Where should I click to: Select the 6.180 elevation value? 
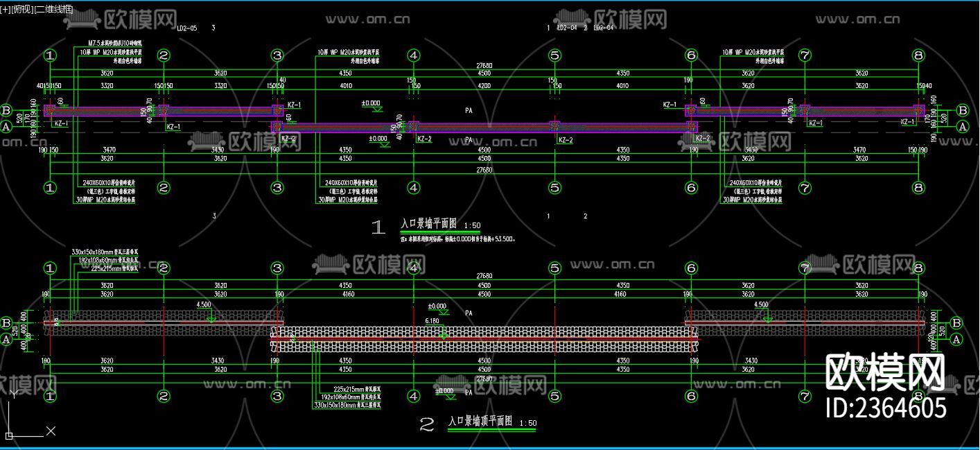pos(432,321)
